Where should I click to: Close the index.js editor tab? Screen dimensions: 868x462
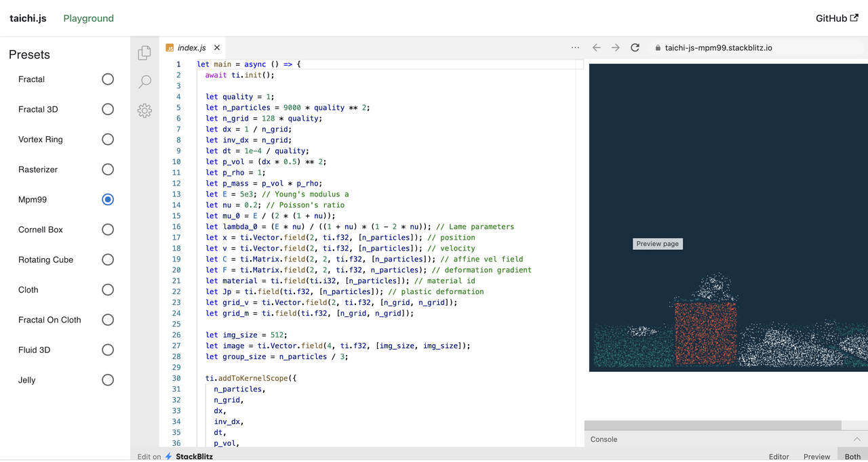(217, 47)
